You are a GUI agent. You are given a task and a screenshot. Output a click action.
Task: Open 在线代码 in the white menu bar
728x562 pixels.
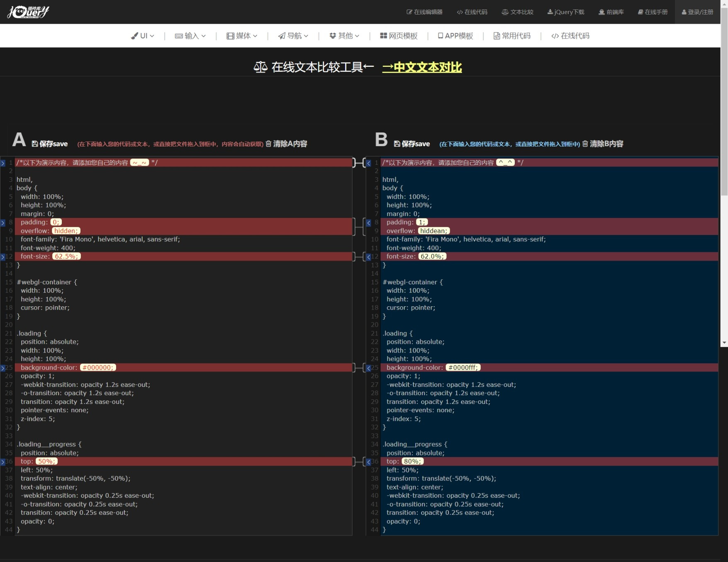(570, 36)
